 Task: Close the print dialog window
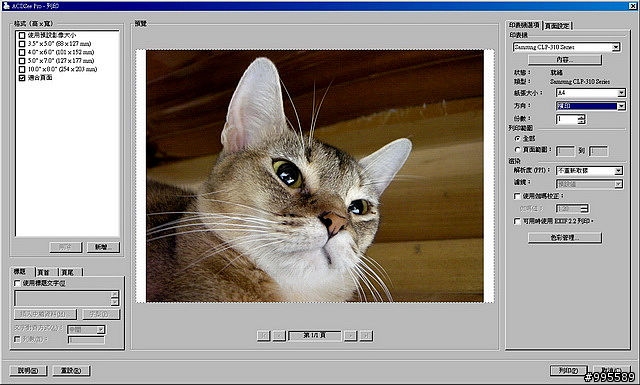tap(632, 6)
